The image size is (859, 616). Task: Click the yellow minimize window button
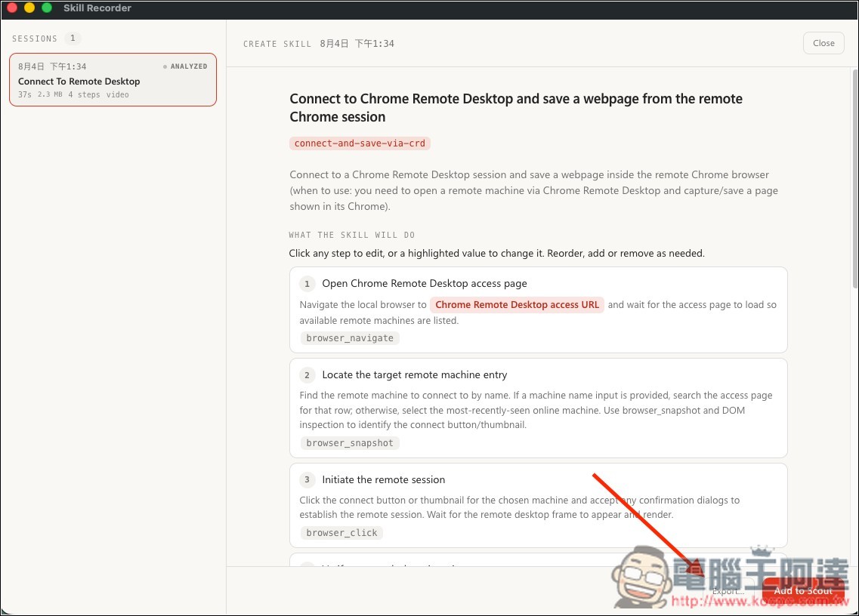pyautogui.click(x=29, y=8)
